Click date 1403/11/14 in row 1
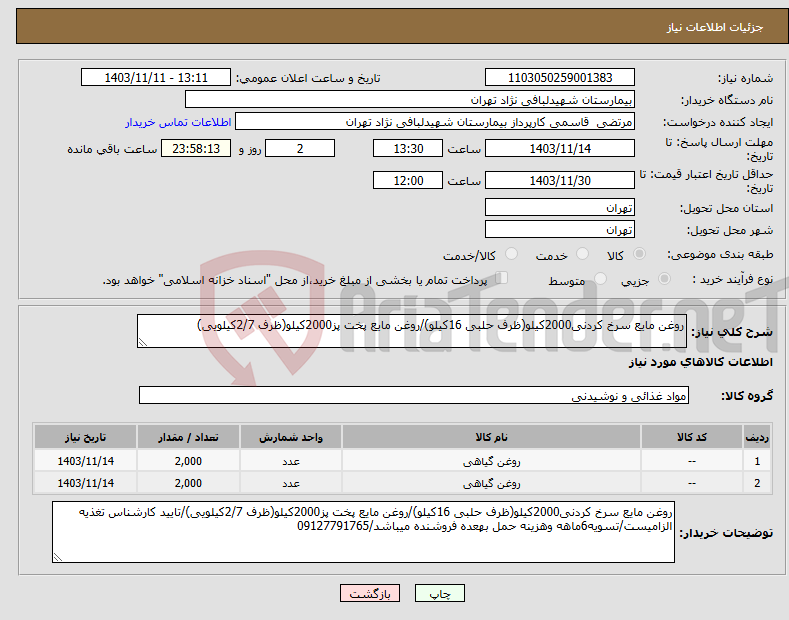The height and width of the screenshot is (620, 789). click(x=86, y=461)
